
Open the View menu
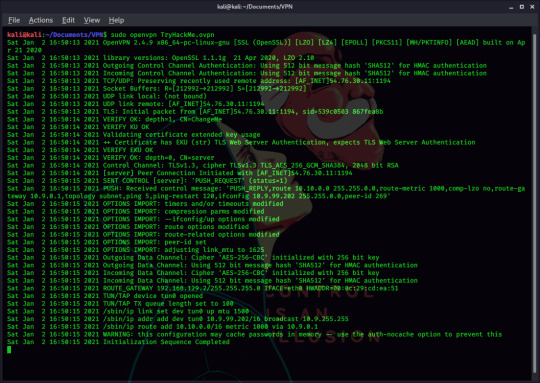click(x=92, y=20)
